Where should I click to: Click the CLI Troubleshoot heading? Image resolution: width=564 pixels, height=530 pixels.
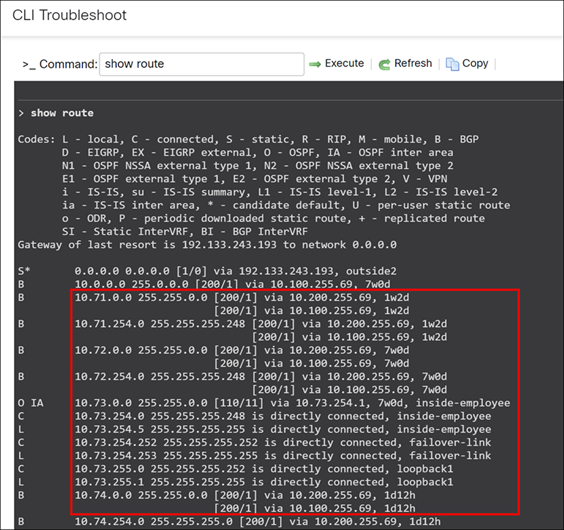69,15
